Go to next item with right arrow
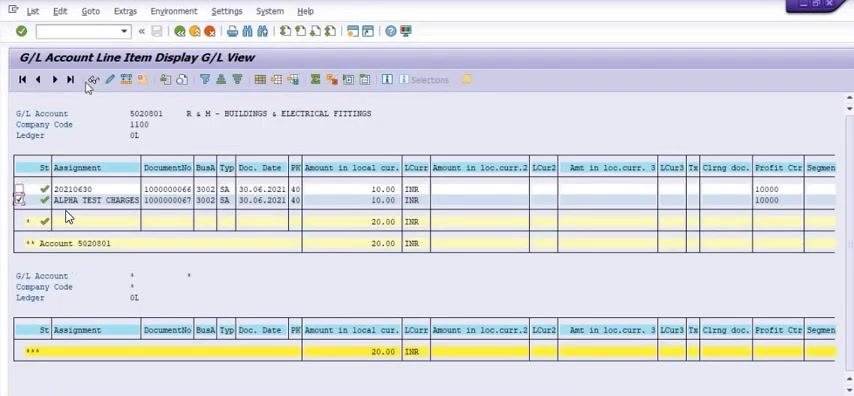The image size is (854, 396). click(54, 80)
